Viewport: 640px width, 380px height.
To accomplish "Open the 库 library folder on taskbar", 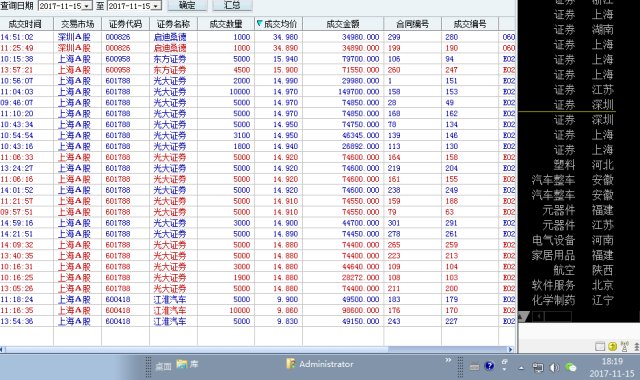I will pyautogui.click(x=187, y=364).
